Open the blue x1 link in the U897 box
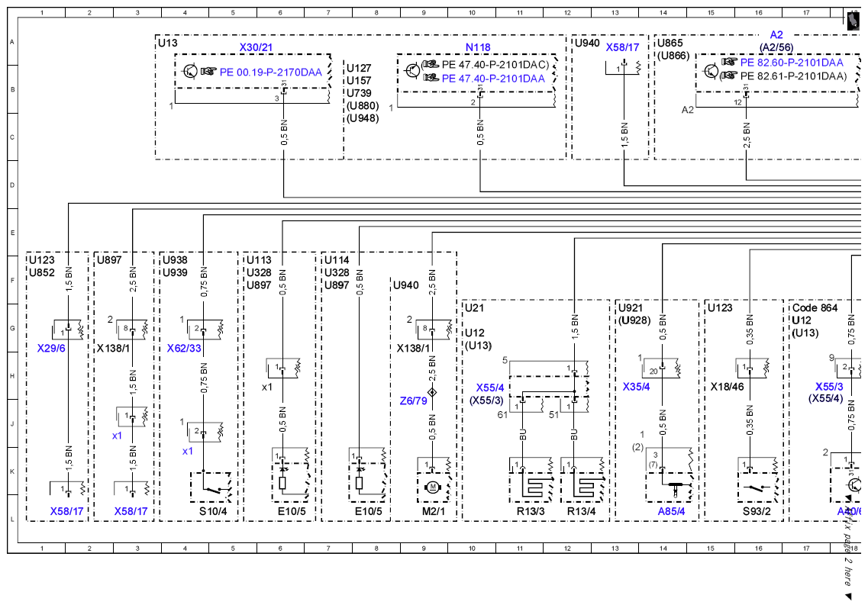This screenshot has width=868, height=608. [117, 436]
